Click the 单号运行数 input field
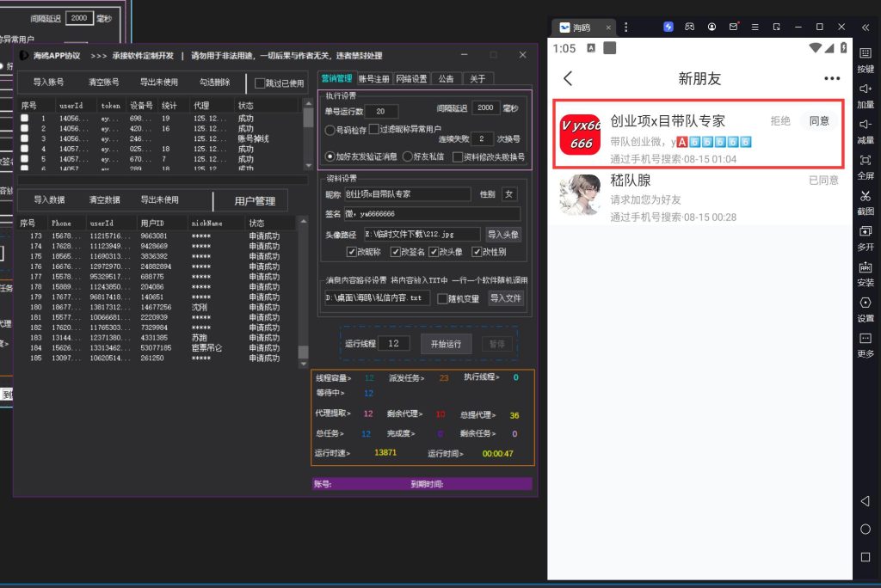Image resolution: width=881 pixels, height=588 pixels. (381, 110)
